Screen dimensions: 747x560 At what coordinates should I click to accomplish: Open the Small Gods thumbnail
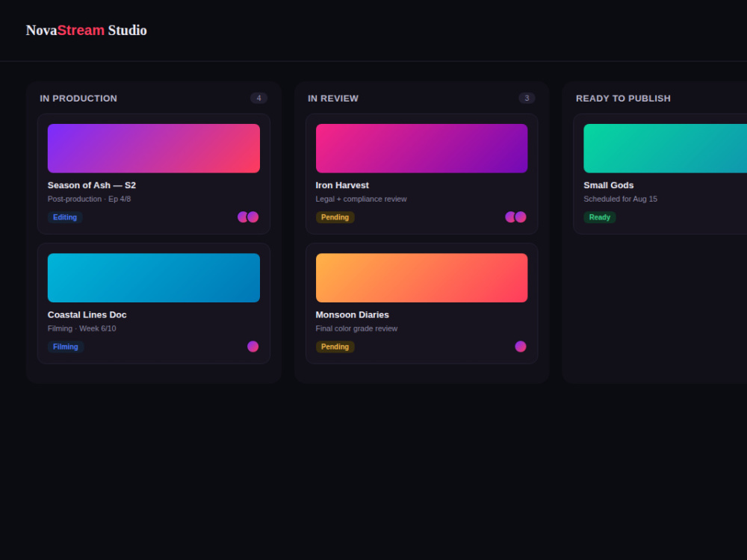(x=665, y=149)
